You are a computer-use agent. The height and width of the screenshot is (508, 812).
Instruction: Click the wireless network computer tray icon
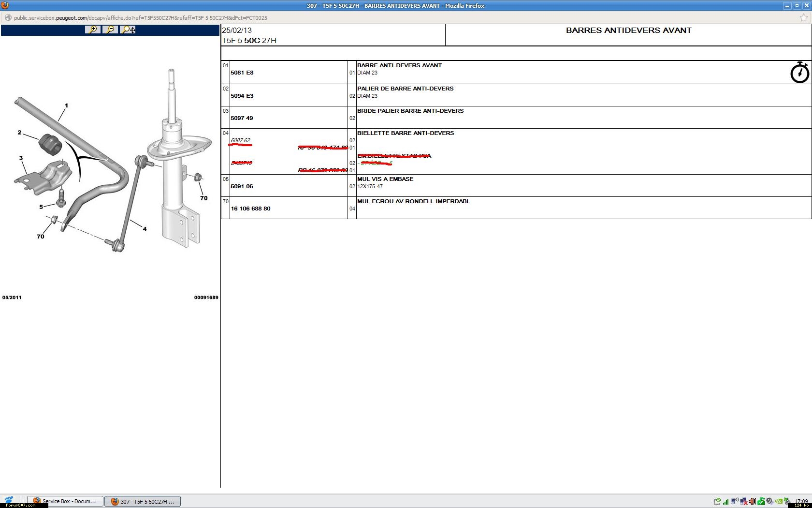[735, 501]
